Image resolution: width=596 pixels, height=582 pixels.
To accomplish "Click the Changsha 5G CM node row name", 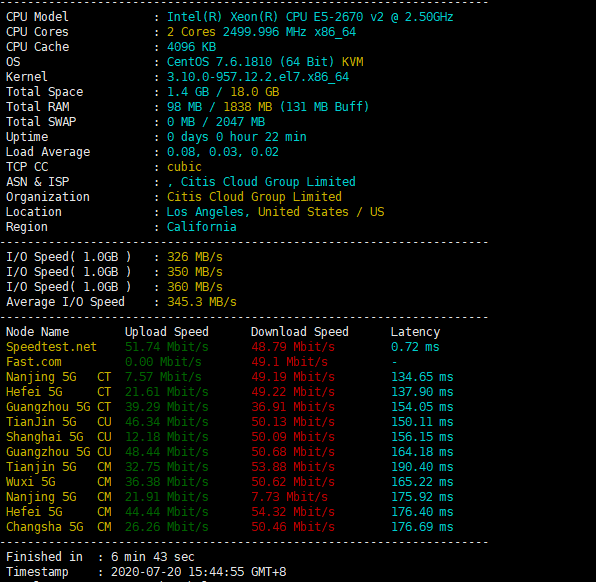I will [59, 527].
